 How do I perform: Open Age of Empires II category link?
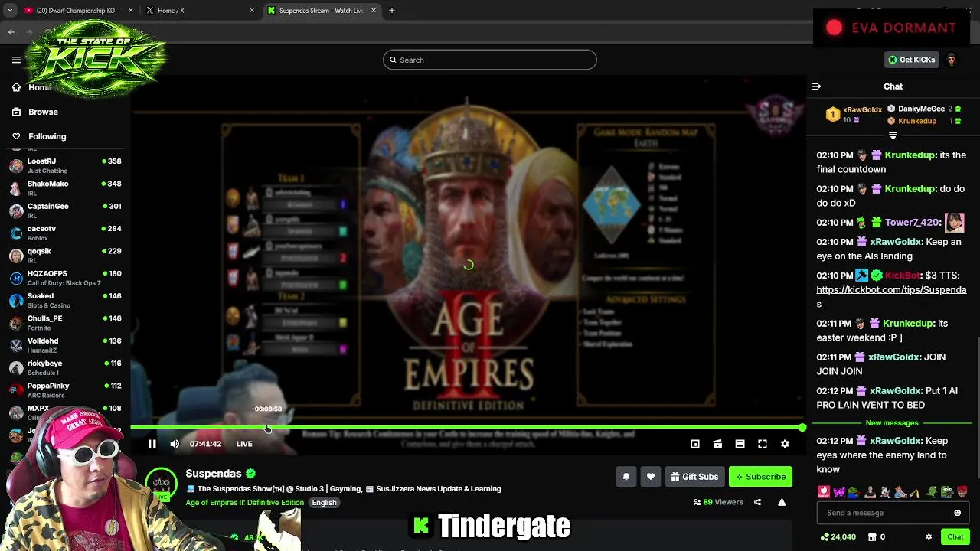coord(244,502)
